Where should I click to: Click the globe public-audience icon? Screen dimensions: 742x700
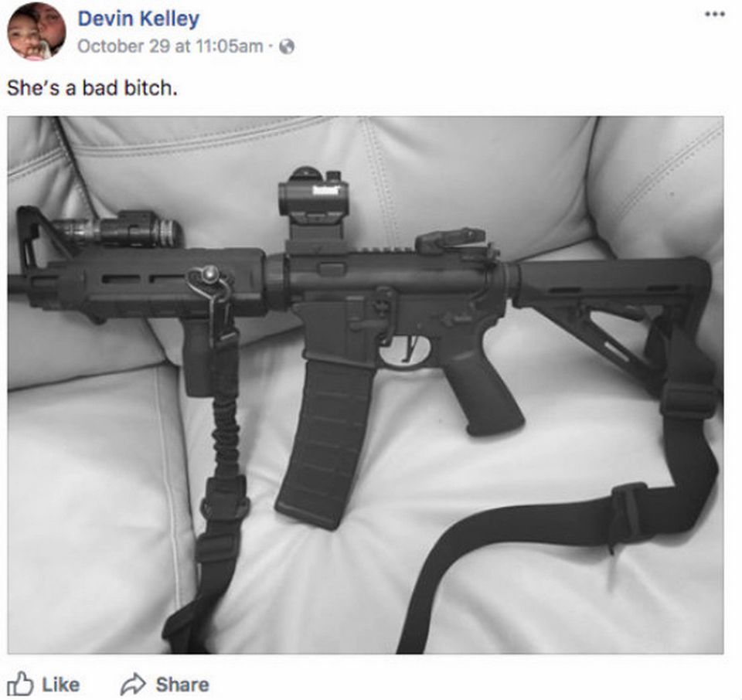287,46
